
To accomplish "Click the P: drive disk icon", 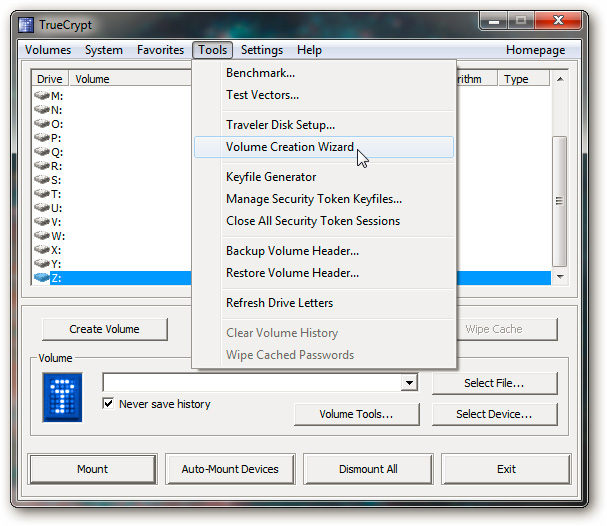I will (x=42, y=138).
